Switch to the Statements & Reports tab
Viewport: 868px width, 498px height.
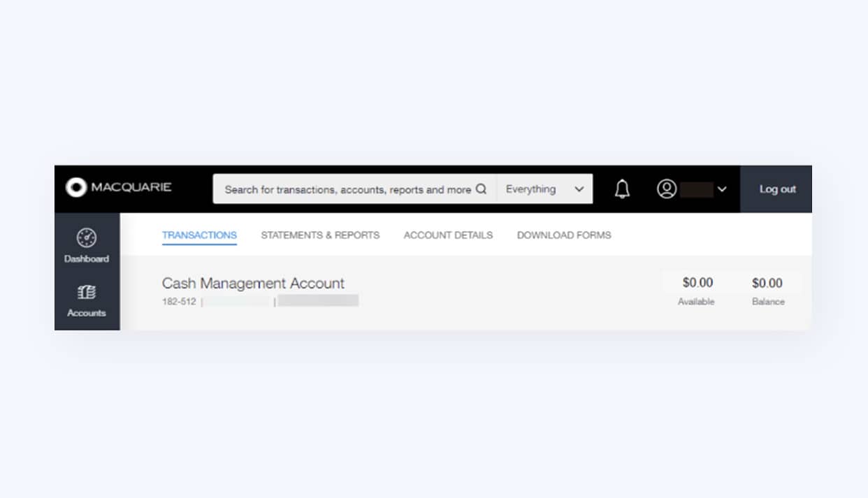point(320,235)
